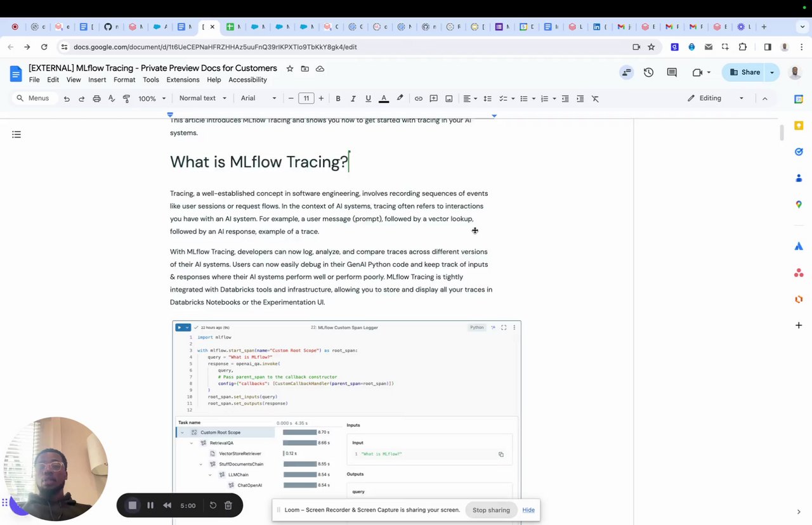This screenshot has height=525, width=812.
Task: Get add-ons with the plus icon
Action: pos(799,325)
